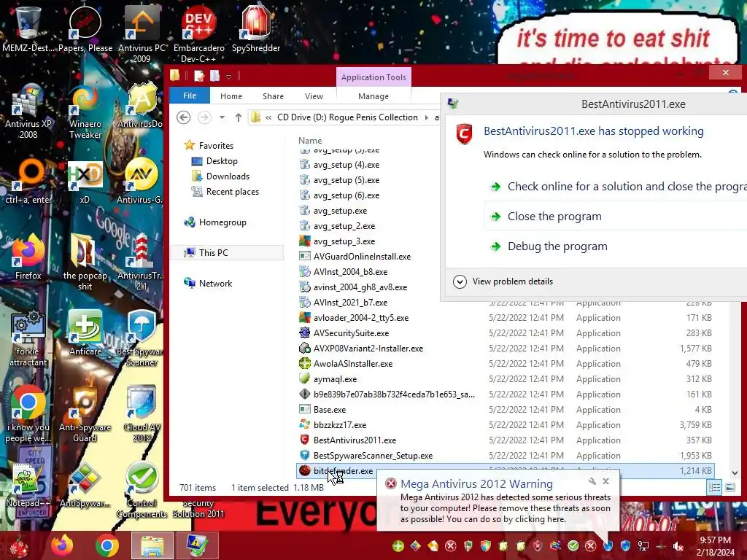Screen dimensions: 747x560
Task: Launch Winaero Tweaker desktop shortcut
Action: [85, 112]
